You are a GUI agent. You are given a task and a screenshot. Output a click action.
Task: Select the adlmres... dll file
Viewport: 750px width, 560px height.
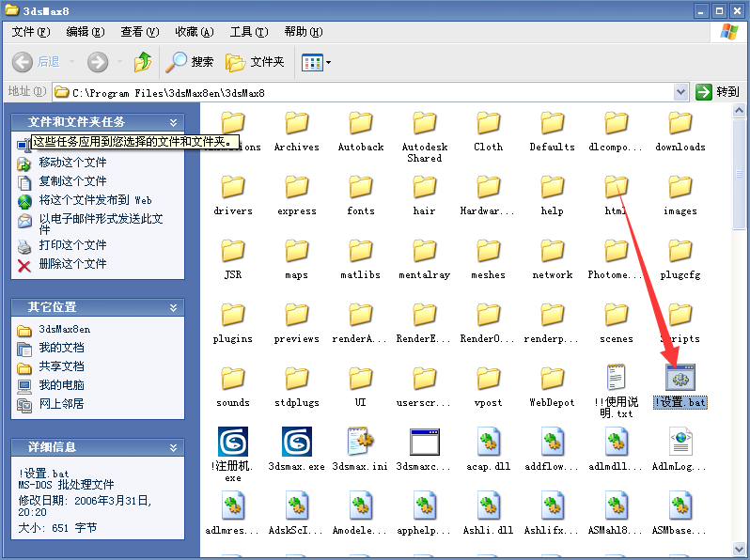click(x=232, y=513)
